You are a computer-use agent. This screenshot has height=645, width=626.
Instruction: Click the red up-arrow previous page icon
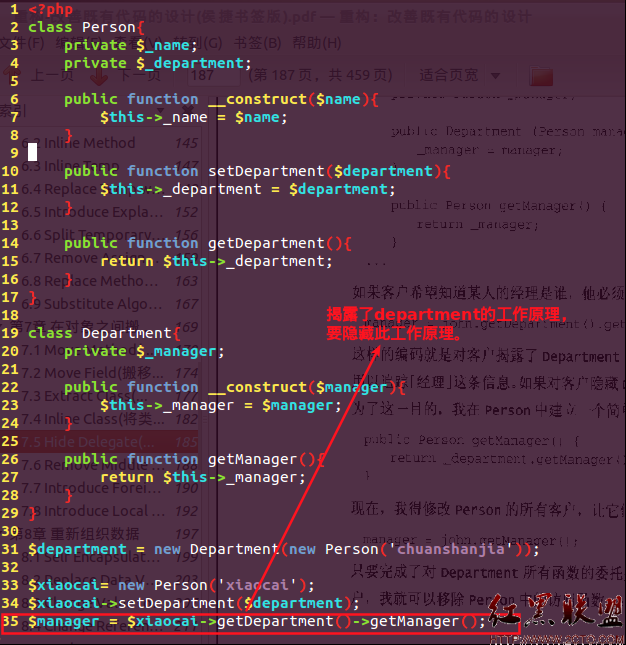(12, 76)
